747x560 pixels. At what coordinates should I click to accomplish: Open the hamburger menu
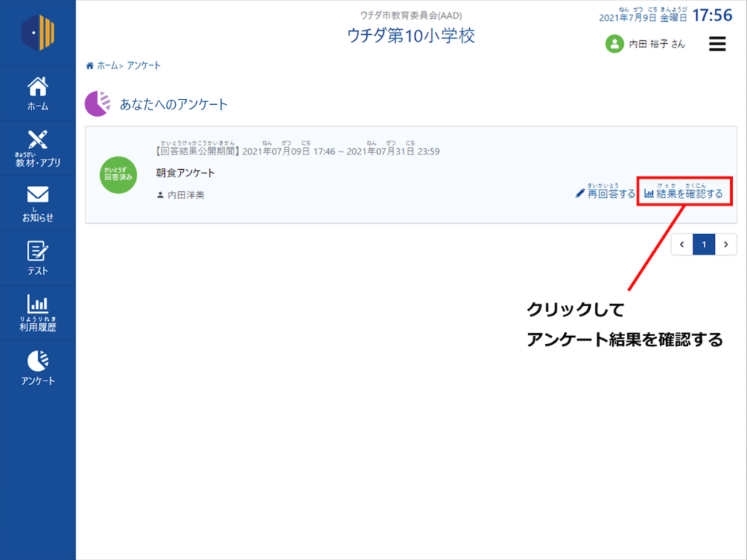click(x=717, y=44)
